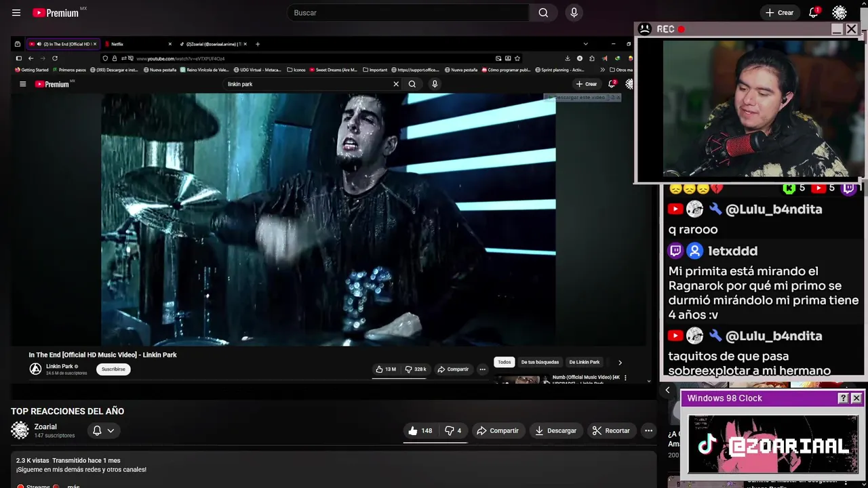Collapse side panel with the left chevron arrow
The height and width of the screenshot is (488, 868).
tap(667, 390)
